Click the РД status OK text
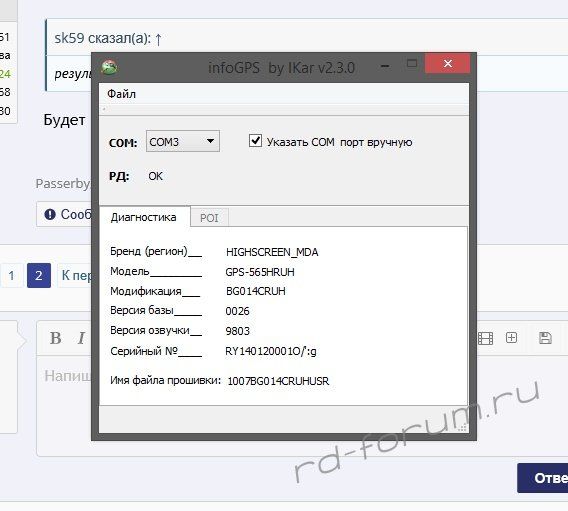The width and height of the screenshot is (568, 511). tap(155, 176)
